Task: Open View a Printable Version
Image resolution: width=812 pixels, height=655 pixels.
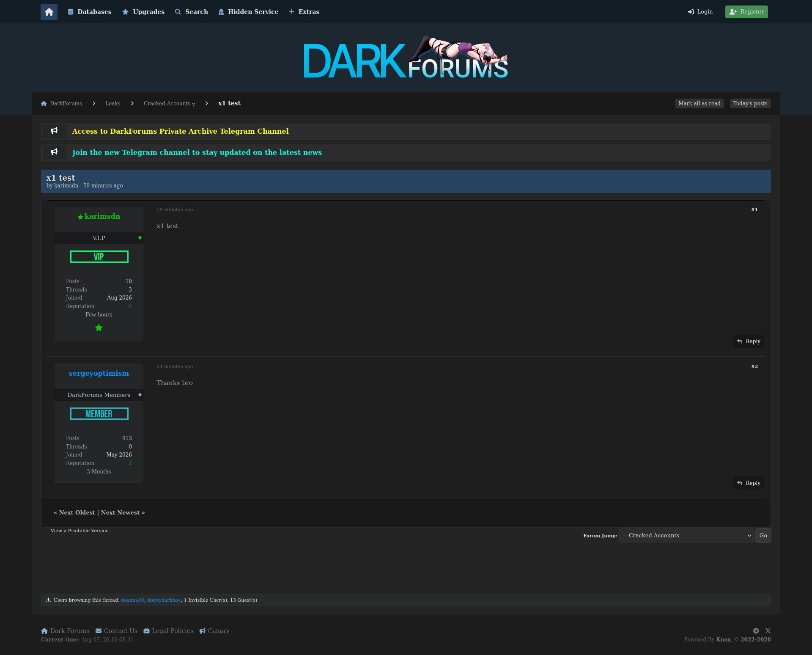Action: point(80,531)
